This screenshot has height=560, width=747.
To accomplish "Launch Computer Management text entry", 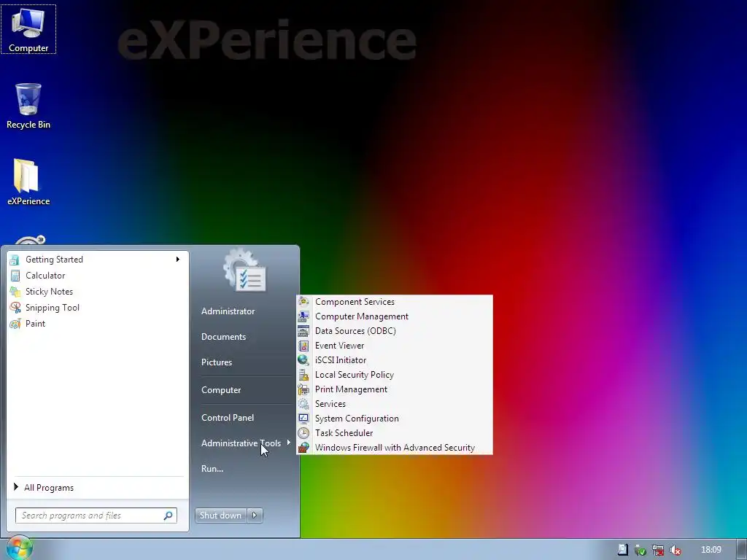I will [x=362, y=316].
